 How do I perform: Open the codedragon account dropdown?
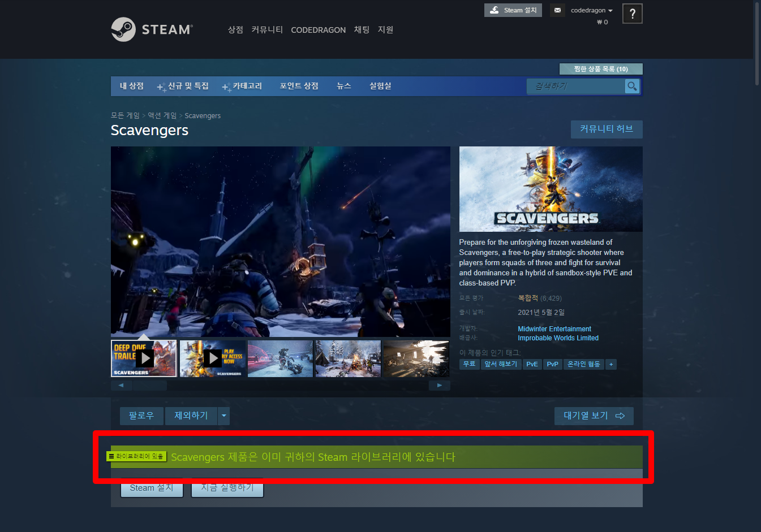[x=592, y=10]
